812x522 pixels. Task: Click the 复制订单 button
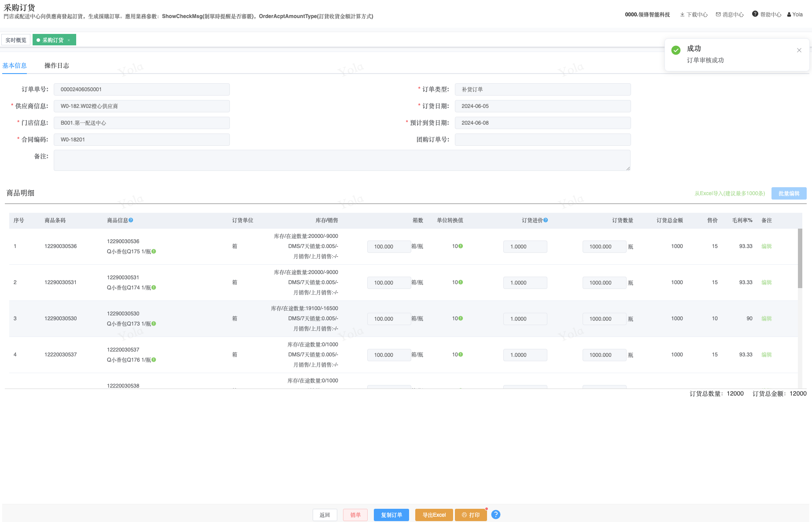pyautogui.click(x=391, y=515)
